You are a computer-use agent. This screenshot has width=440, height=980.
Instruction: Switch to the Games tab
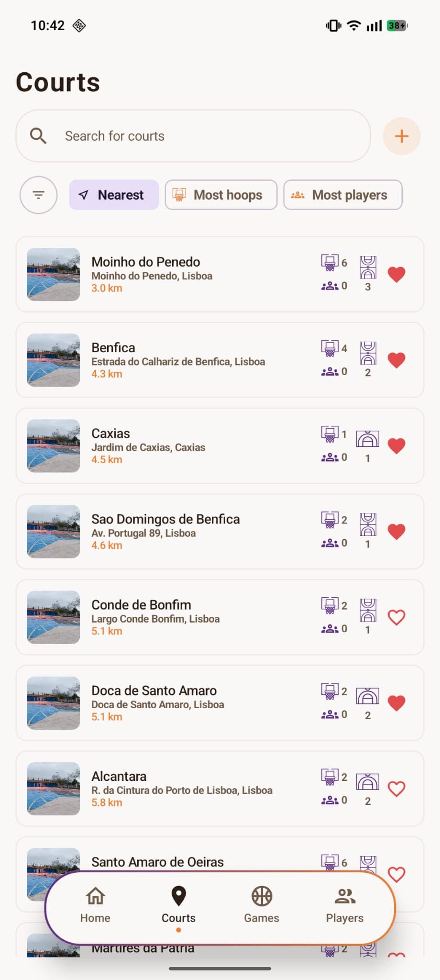click(x=262, y=904)
